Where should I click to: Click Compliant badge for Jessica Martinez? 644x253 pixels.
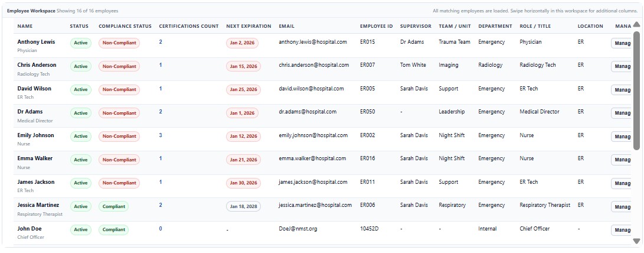coord(113,206)
